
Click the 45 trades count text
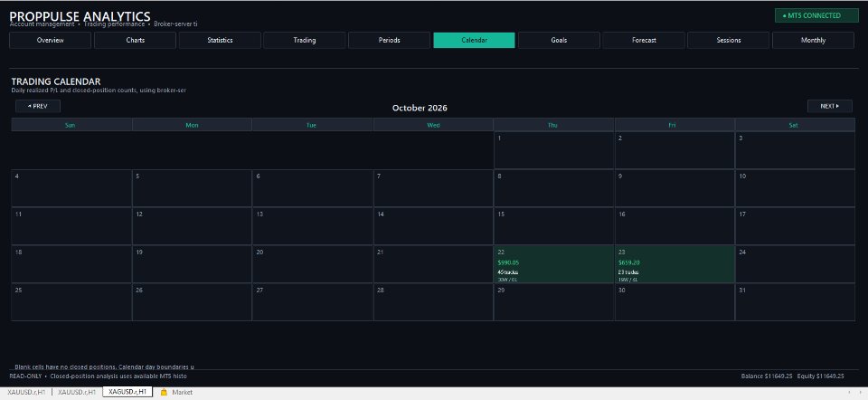[x=507, y=272]
